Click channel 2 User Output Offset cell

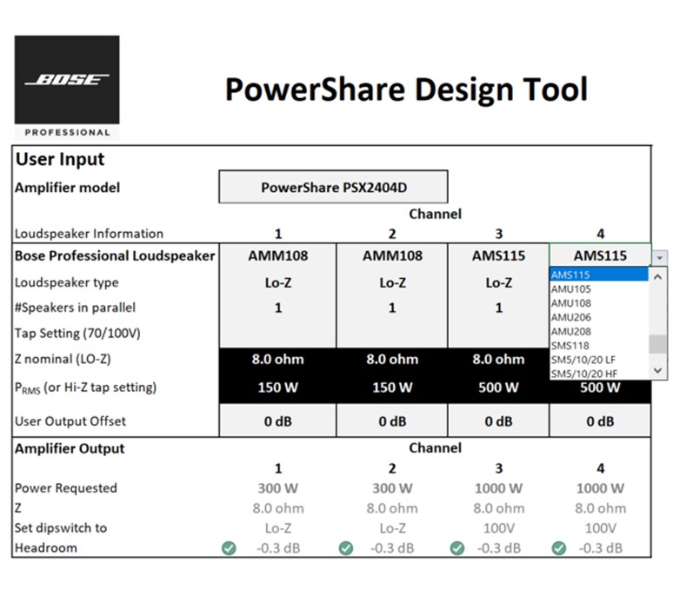click(x=391, y=421)
